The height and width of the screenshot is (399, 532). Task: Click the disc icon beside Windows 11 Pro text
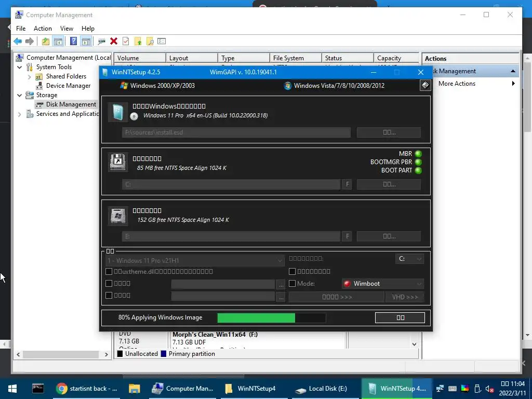pyautogui.click(x=134, y=116)
